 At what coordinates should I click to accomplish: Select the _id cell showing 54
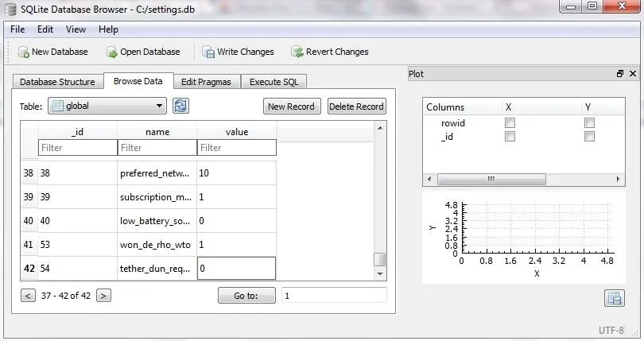(78, 269)
